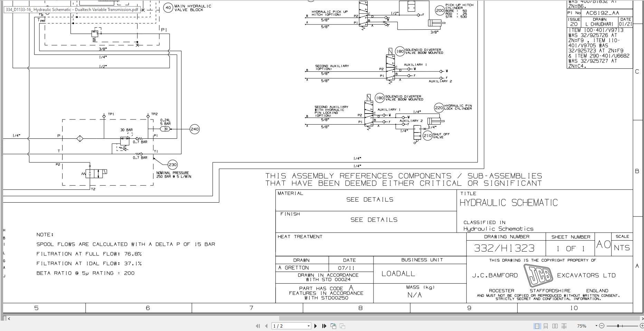The image size is (644, 331).
Task: Click the 75% zoom value
Action: [x=582, y=326]
